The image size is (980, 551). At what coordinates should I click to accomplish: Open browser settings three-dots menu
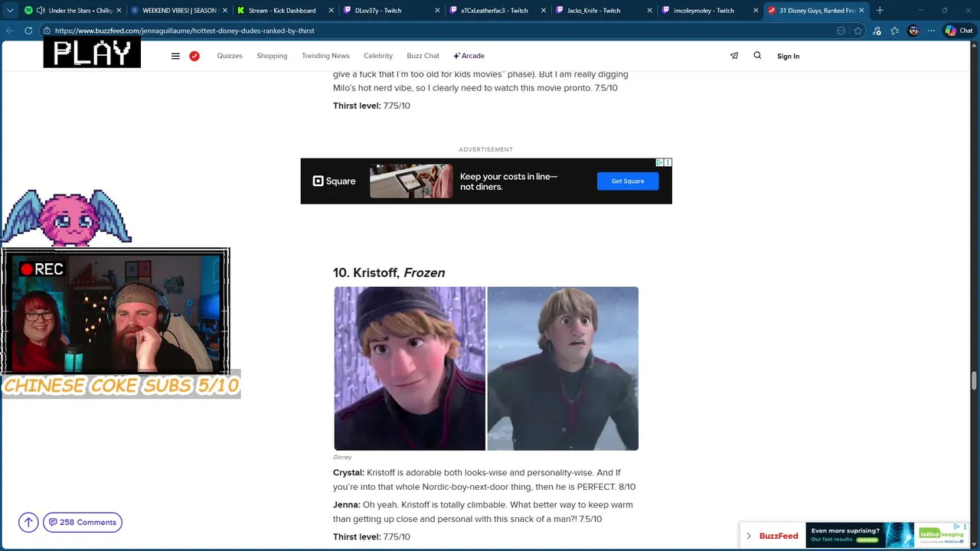[931, 31]
